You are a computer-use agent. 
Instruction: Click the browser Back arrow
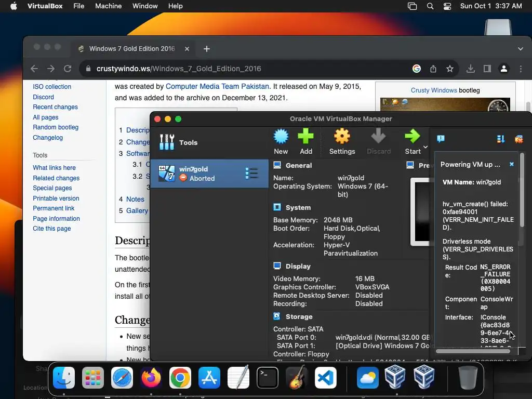[x=34, y=69]
